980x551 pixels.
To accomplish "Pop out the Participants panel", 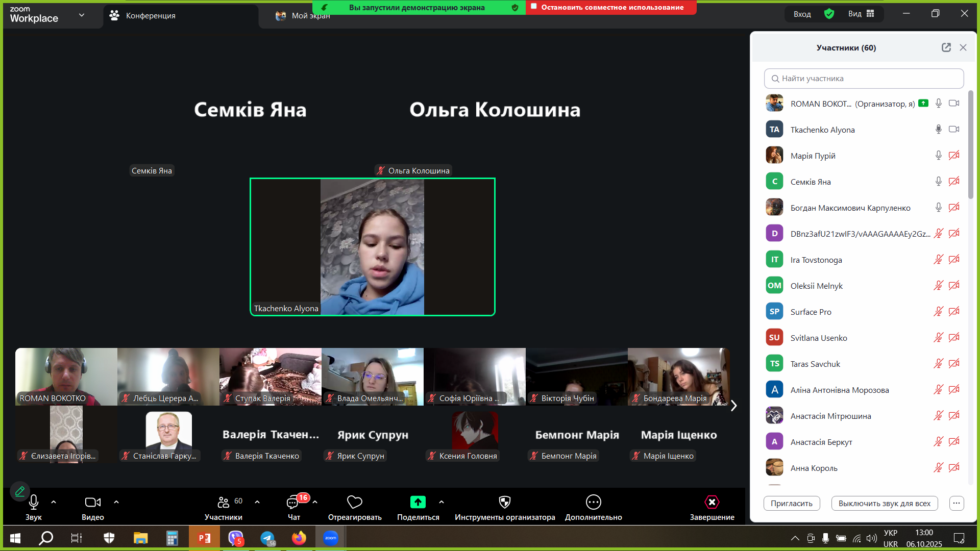I will point(946,47).
